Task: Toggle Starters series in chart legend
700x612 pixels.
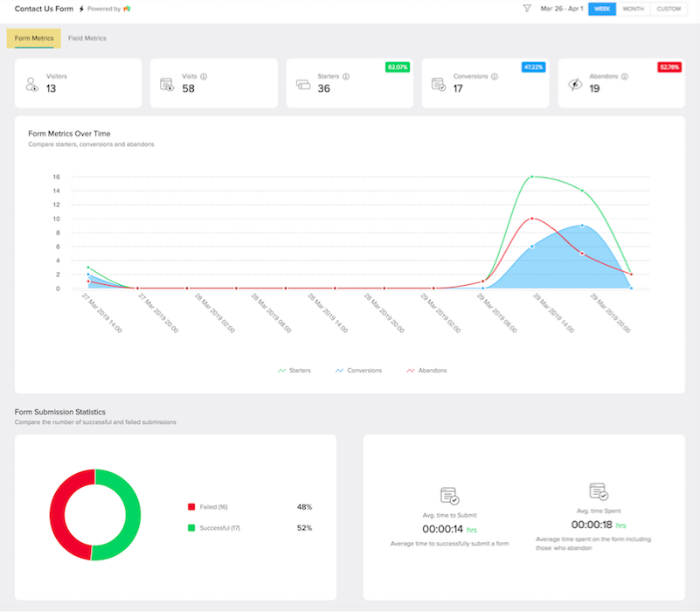Action: (295, 371)
